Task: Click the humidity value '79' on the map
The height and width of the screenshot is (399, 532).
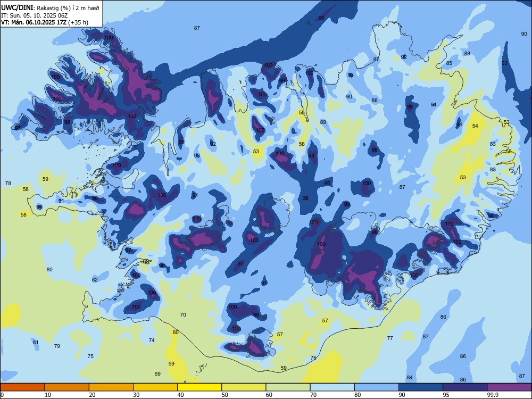Action: (x=57, y=346)
